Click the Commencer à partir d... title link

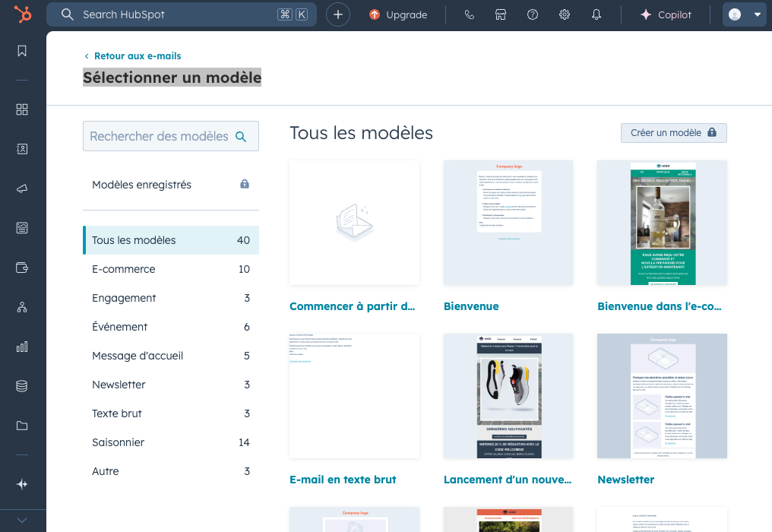tap(352, 306)
